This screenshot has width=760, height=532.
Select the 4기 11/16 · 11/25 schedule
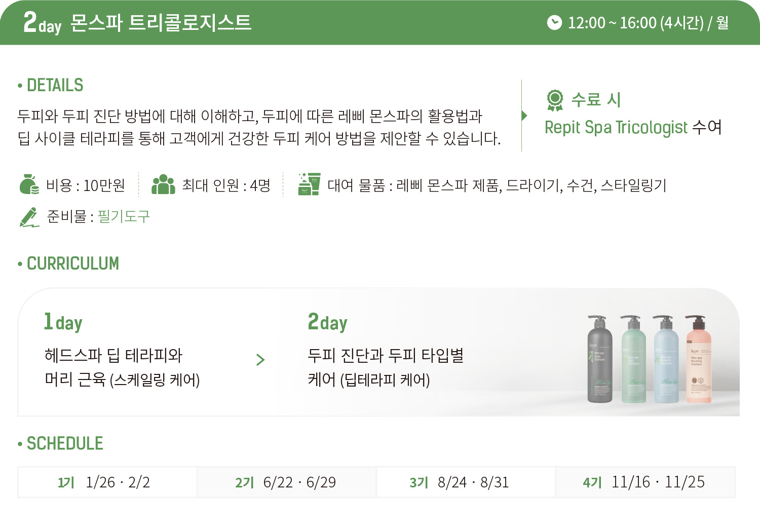coord(645,482)
